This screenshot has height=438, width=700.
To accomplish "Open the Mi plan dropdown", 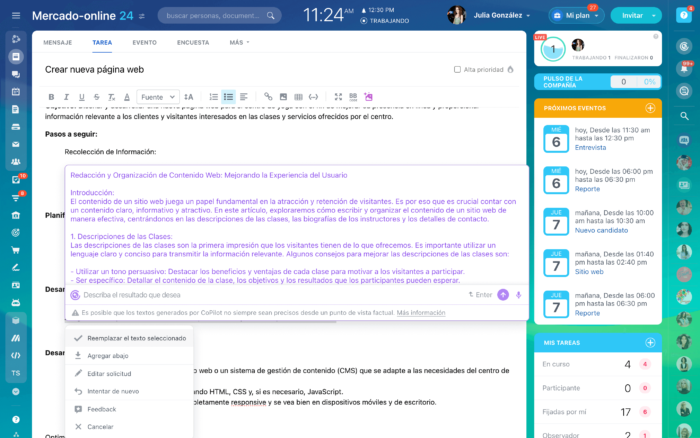I will [576, 16].
